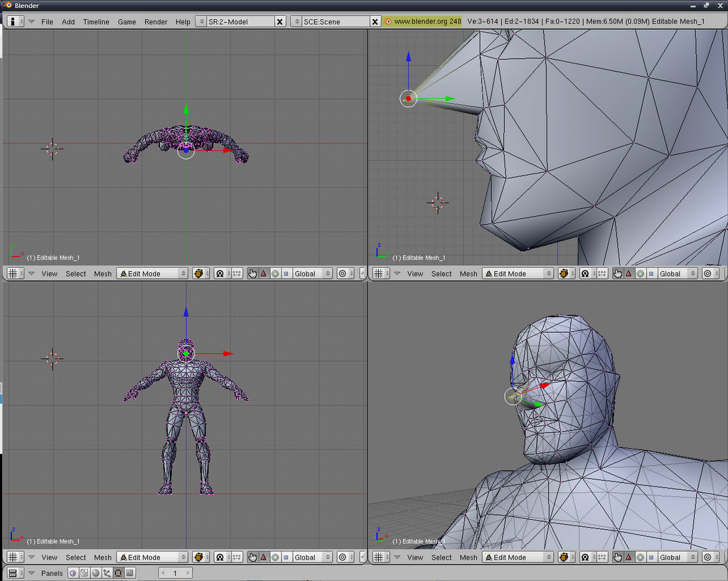Open the Render menu

tap(156, 21)
